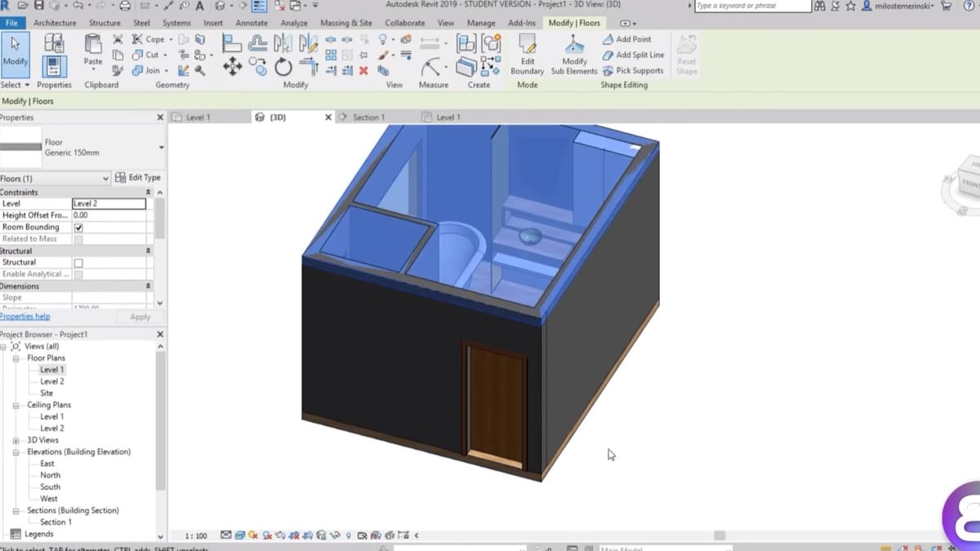Viewport: 980px width, 551px height.
Task: Click the 1 : 100 view scale
Action: tap(195, 536)
